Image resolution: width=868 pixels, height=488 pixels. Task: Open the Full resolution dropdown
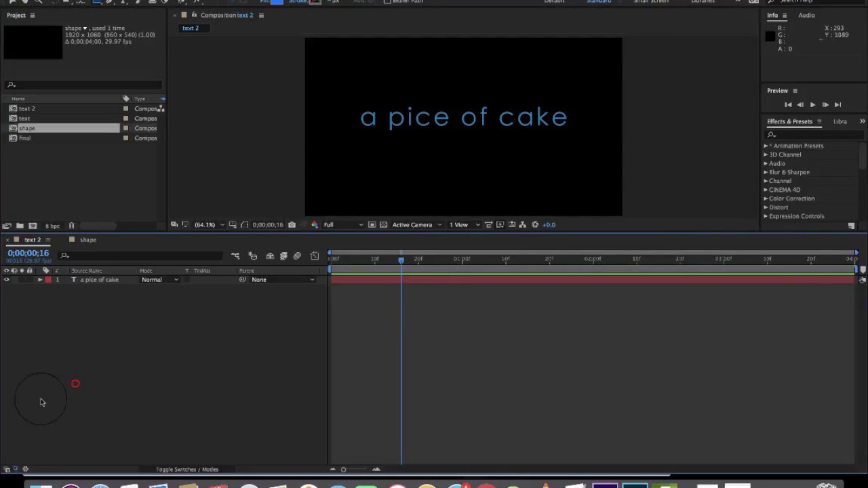point(343,224)
